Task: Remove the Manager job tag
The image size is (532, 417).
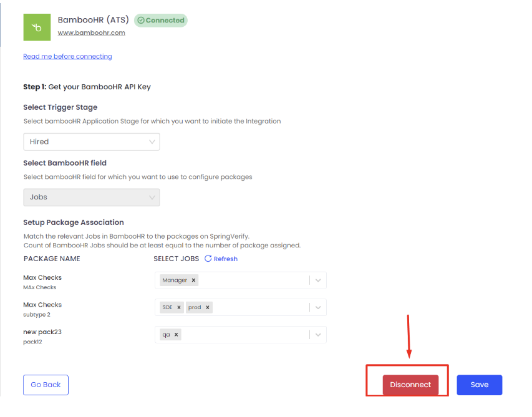Action: (x=194, y=280)
